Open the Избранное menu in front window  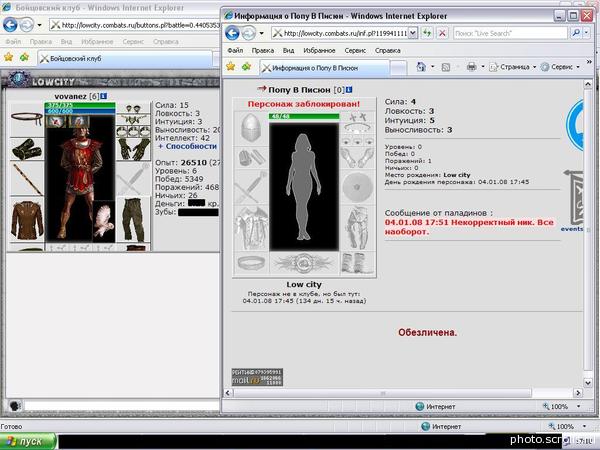coord(319,51)
